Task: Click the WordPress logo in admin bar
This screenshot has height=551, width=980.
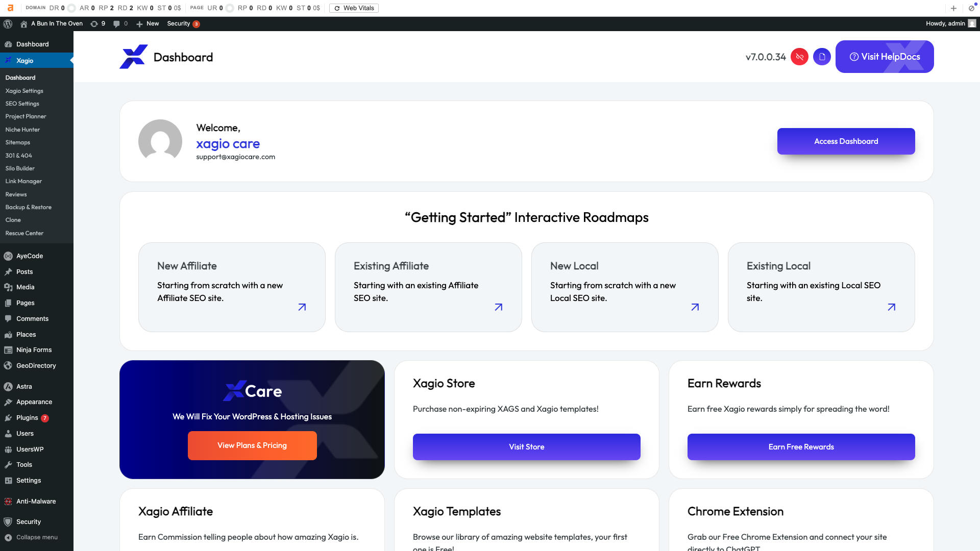Action: [x=8, y=23]
